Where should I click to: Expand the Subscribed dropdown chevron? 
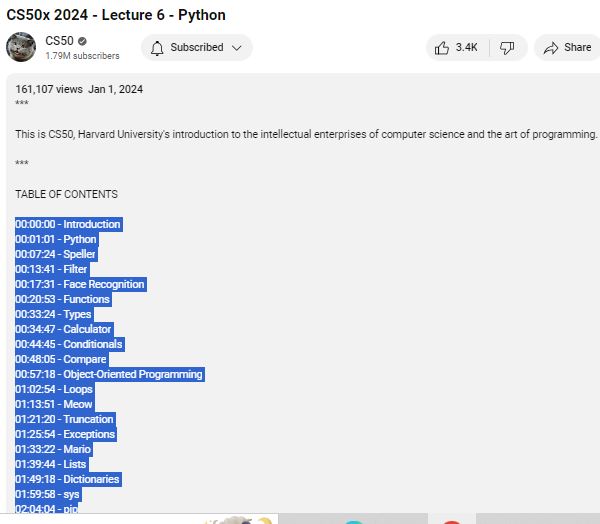tap(237, 48)
